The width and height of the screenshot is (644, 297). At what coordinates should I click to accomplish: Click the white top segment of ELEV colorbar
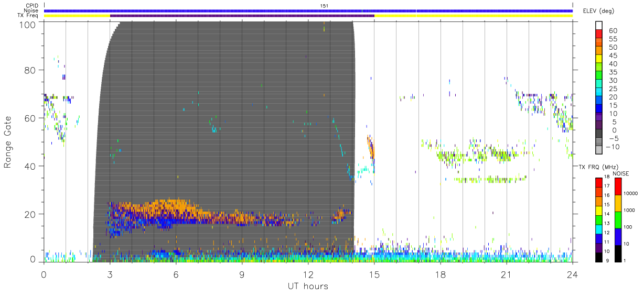(599, 26)
